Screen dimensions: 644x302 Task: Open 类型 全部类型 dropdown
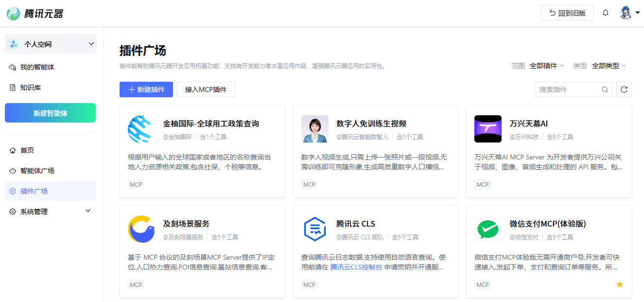[609, 66]
